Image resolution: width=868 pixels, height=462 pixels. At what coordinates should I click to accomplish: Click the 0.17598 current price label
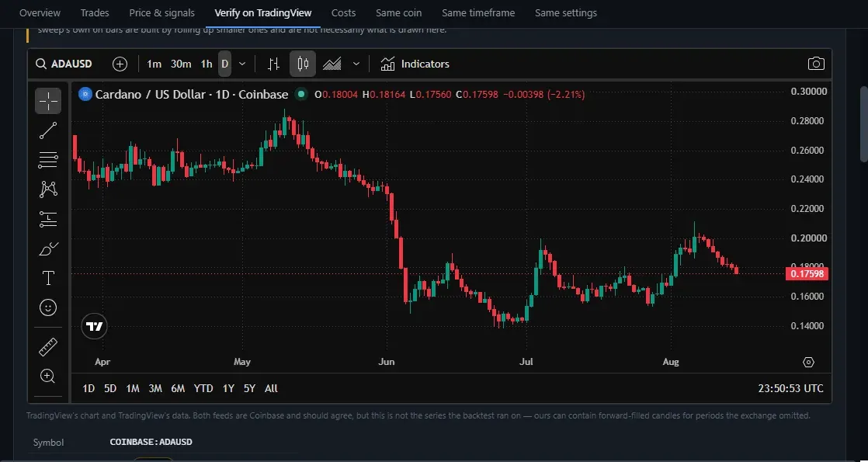pyautogui.click(x=807, y=273)
